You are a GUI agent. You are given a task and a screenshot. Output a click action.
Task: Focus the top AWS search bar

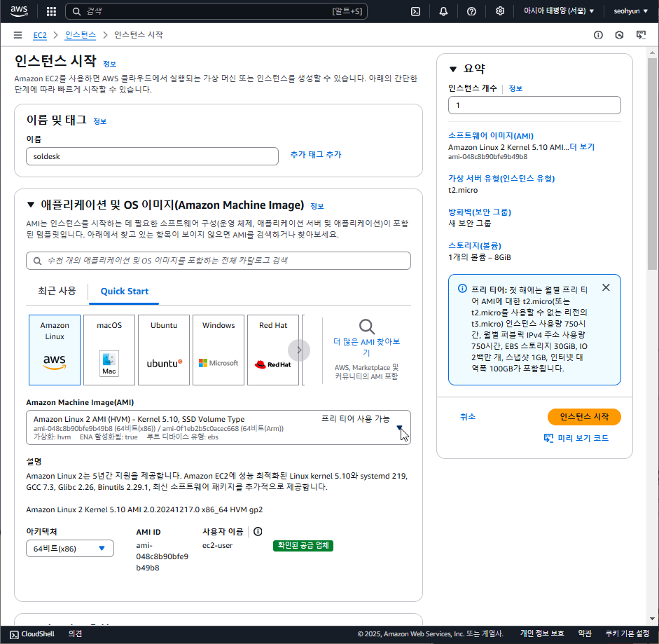pos(216,11)
